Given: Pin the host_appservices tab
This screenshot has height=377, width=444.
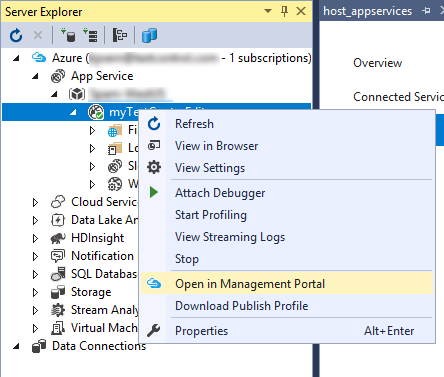Looking at the screenshot, I should pos(426,11).
